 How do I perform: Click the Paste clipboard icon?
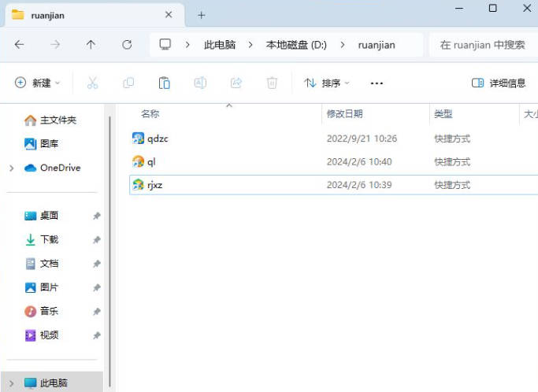point(165,83)
